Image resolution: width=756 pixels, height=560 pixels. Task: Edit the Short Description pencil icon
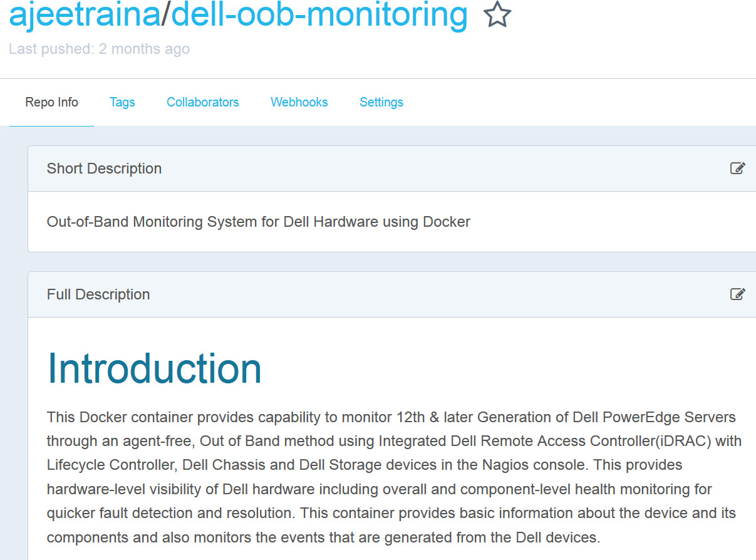738,168
